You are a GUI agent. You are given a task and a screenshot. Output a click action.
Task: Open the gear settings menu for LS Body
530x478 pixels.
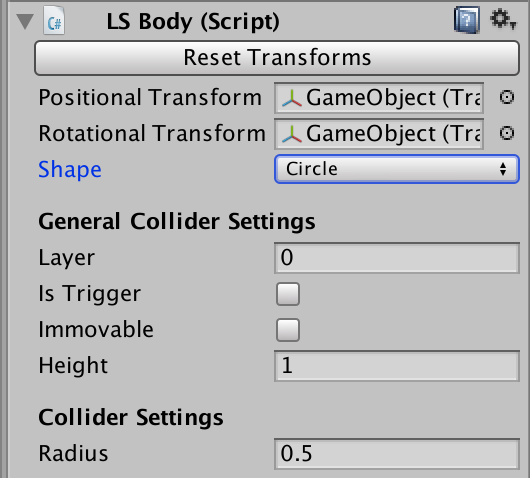pyautogui.click(x=503, y=20)
